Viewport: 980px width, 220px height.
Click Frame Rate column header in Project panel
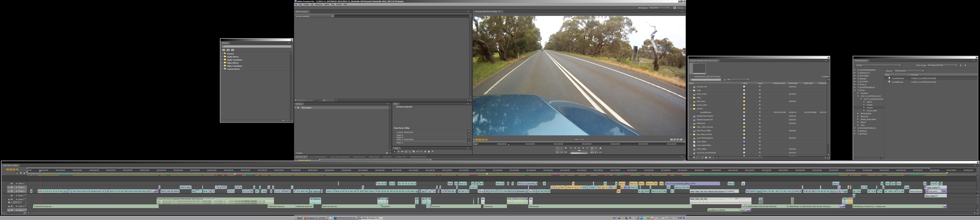pyautogui.click(x=793, y=83)
